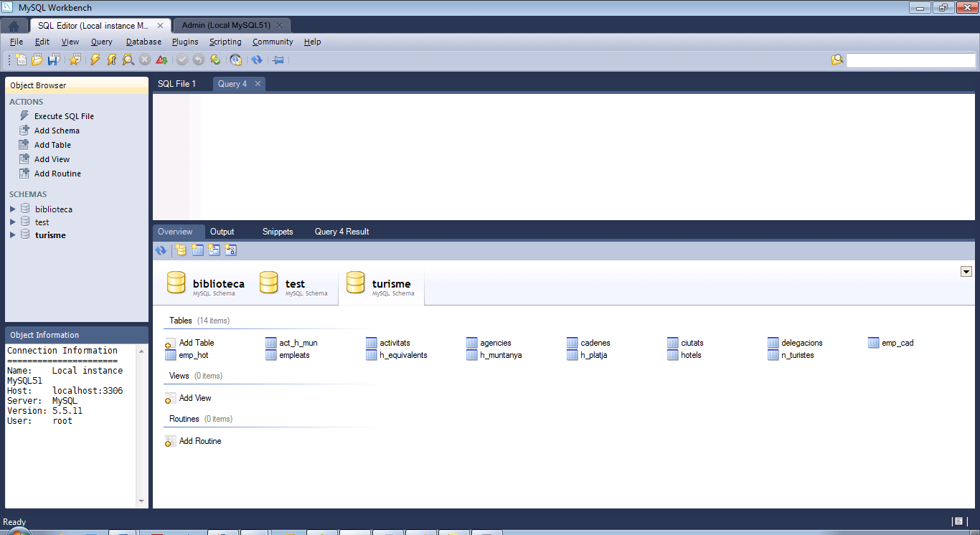Expand the test schema in Object Browser
Viewport: 980px width, 535px height.
click(x=12, y=222)
